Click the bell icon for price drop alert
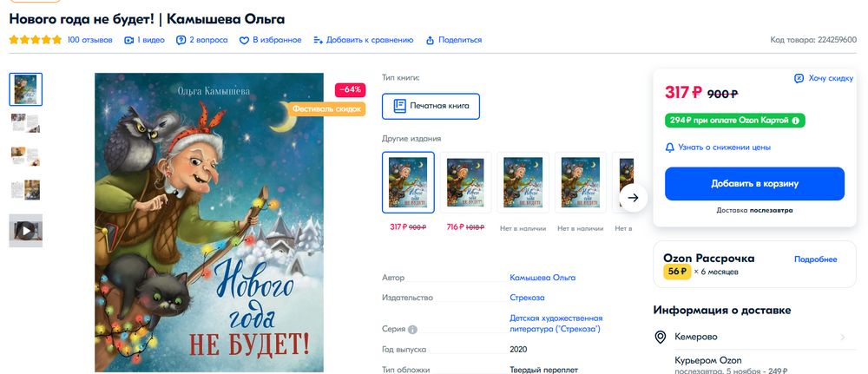 [670, 148]
